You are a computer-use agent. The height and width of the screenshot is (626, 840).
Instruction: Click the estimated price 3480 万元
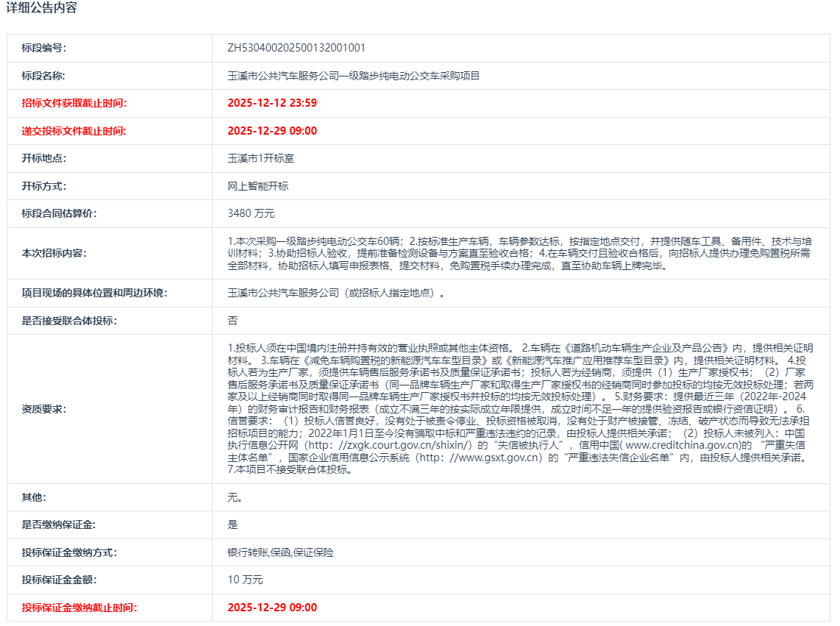(251, 213)
